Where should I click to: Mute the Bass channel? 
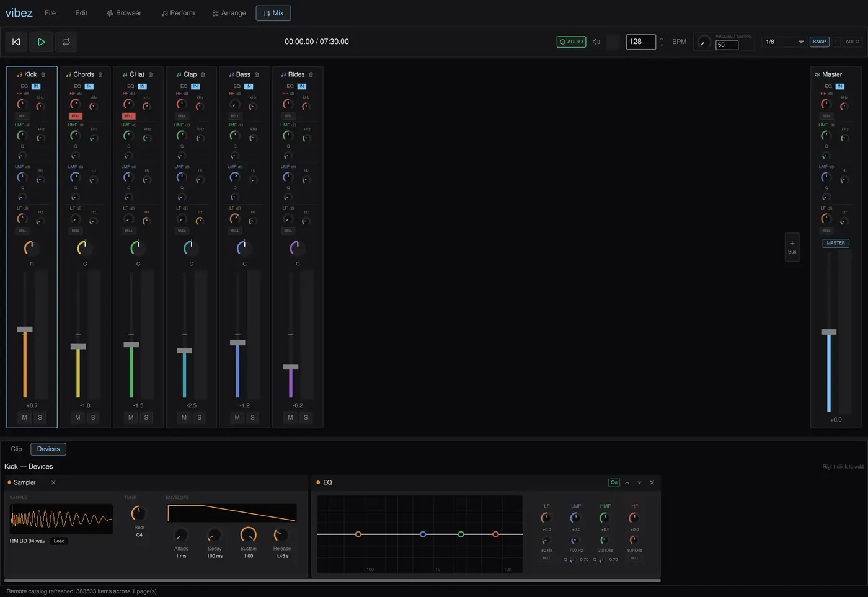tap(237, 418)
